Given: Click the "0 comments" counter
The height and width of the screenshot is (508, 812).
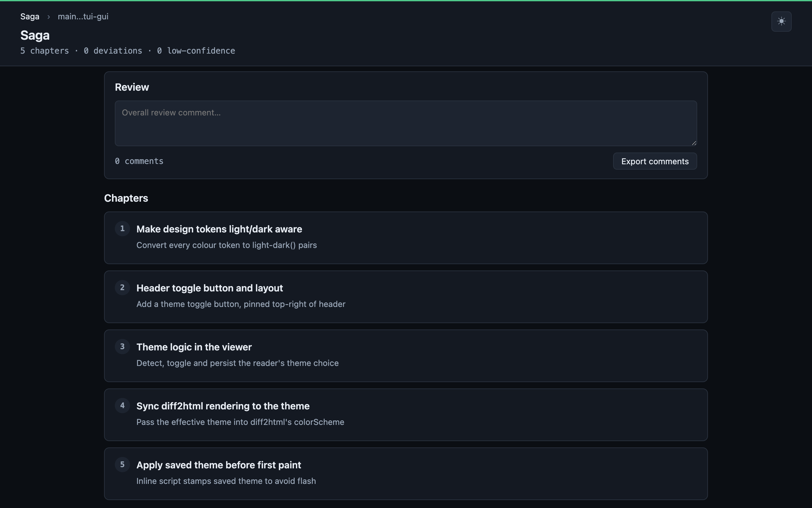Looking at the screenshot, I should 139,161.
